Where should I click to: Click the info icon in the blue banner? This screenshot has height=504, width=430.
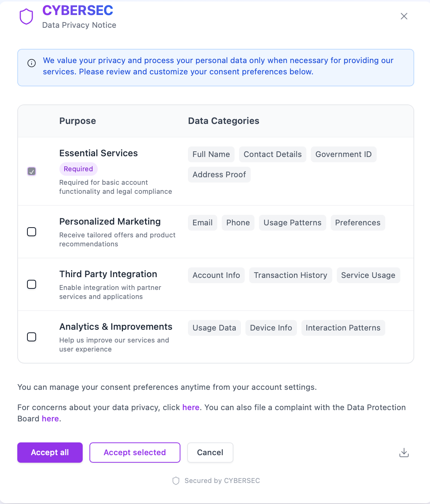click(32, 63)
